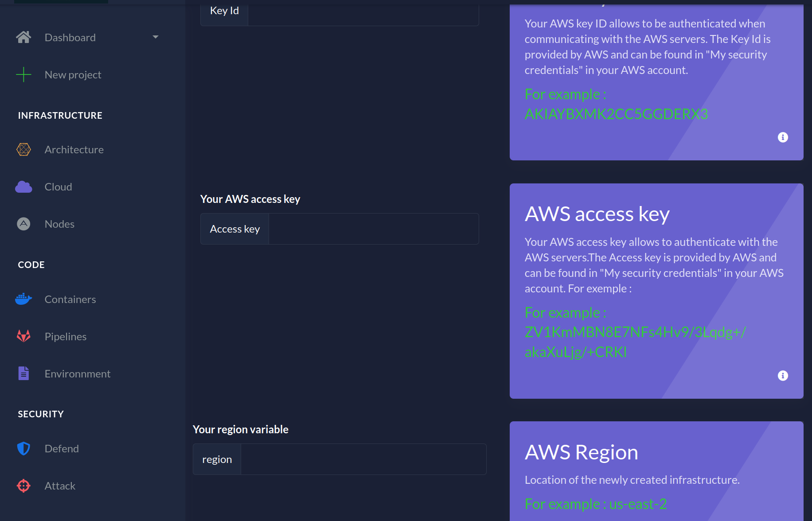The width and height of the screenshot is (812, 521).
Task: Click the GitLab fox Pipelines icon
Action: (23, 336)
